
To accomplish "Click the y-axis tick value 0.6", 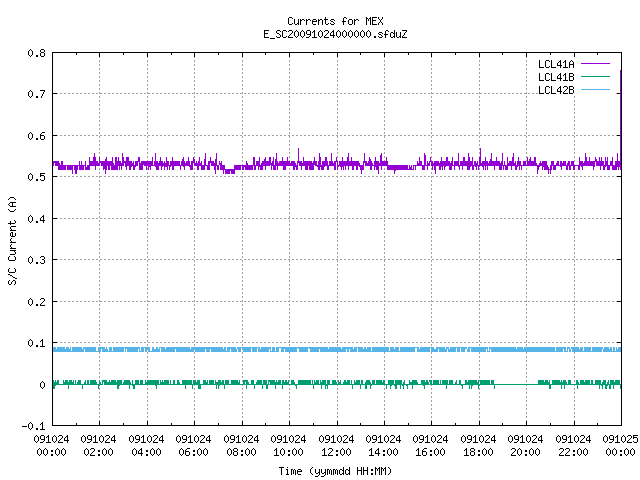I will [x=36, y=136].
